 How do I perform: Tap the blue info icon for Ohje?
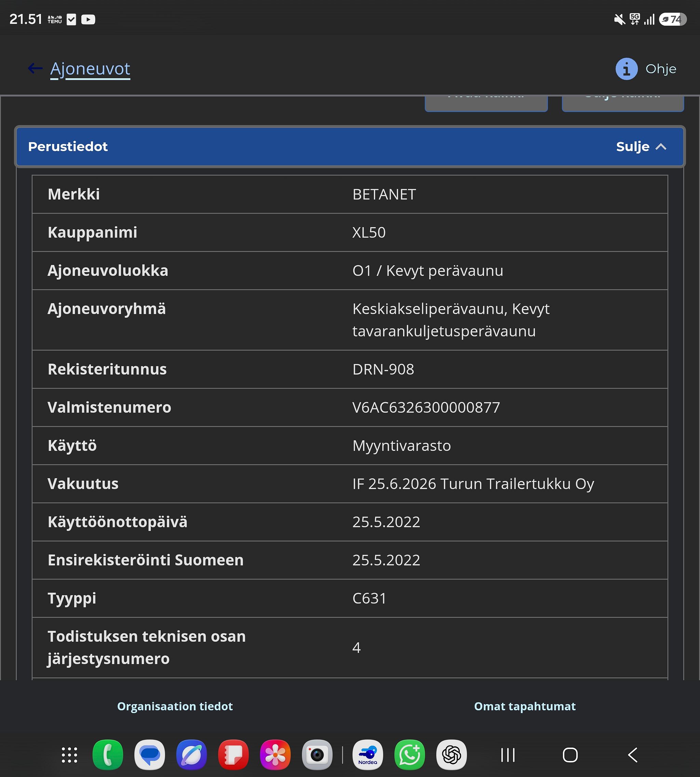[627, 69]
